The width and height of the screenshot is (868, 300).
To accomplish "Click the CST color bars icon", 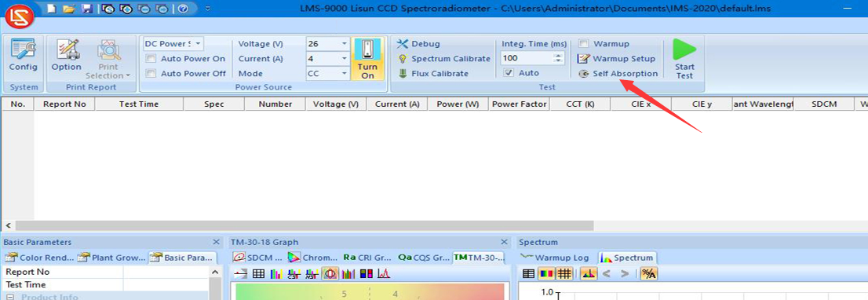I will (294, 273).
